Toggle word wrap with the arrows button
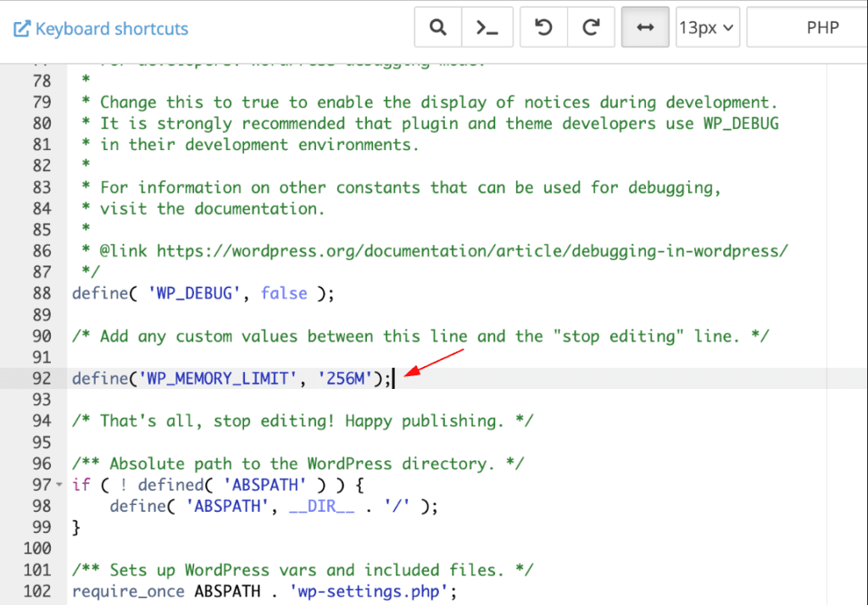The image size is (868, 605). 644,26
